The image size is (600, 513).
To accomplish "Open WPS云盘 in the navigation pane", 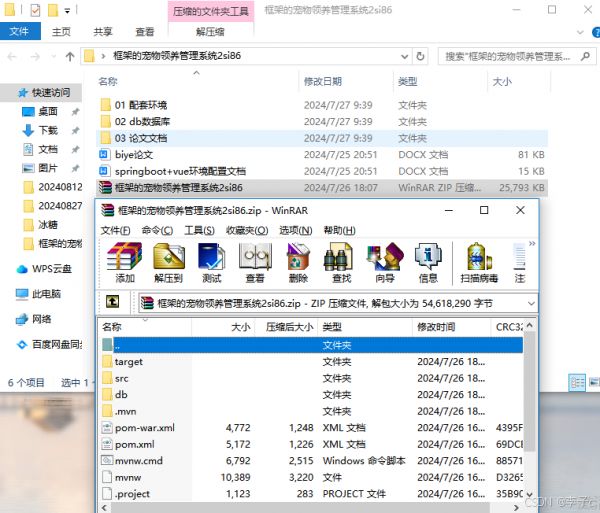I will click(44, 269).
